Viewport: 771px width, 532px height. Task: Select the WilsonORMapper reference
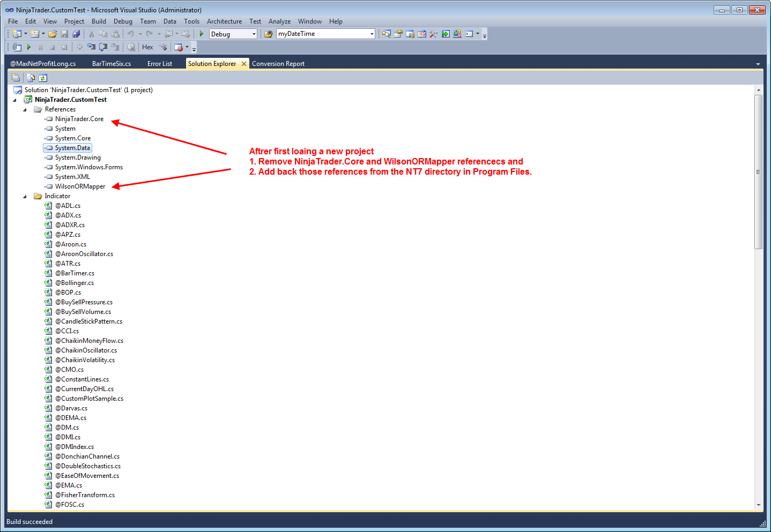(x=80, y=186)
